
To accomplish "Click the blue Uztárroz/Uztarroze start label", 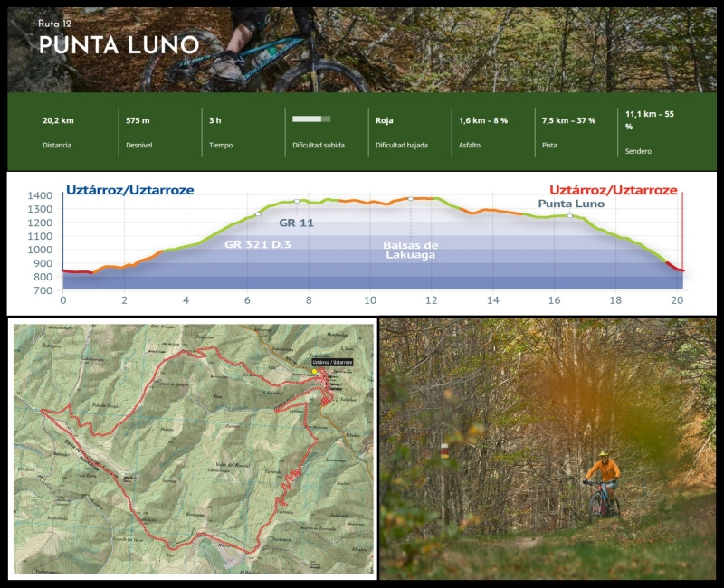I will tap(130, 190).
